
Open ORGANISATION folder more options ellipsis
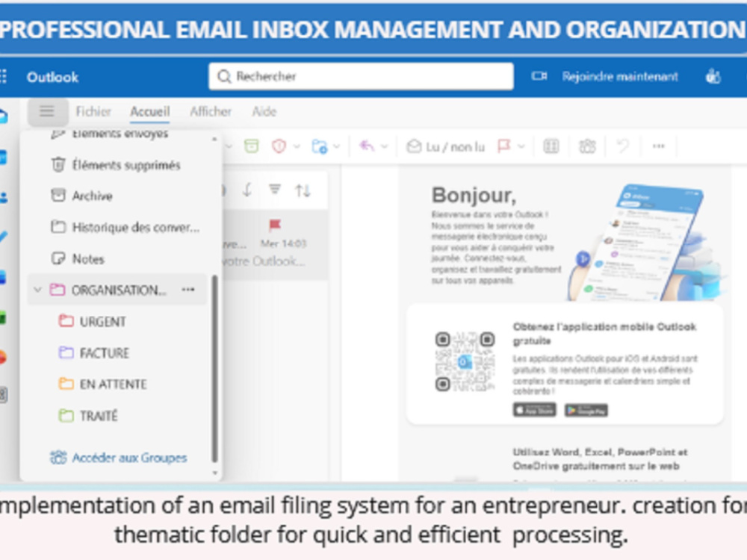(188, 290)
